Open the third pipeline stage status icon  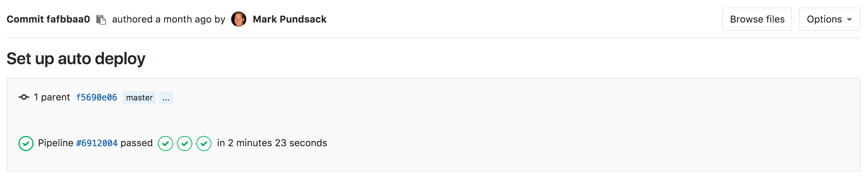pyautogui.click(x=204, y=143)
